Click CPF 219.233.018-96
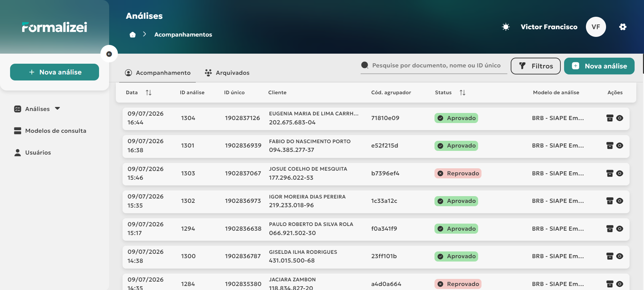The height and width of the screenshot is (290, 644). point(291,205)
